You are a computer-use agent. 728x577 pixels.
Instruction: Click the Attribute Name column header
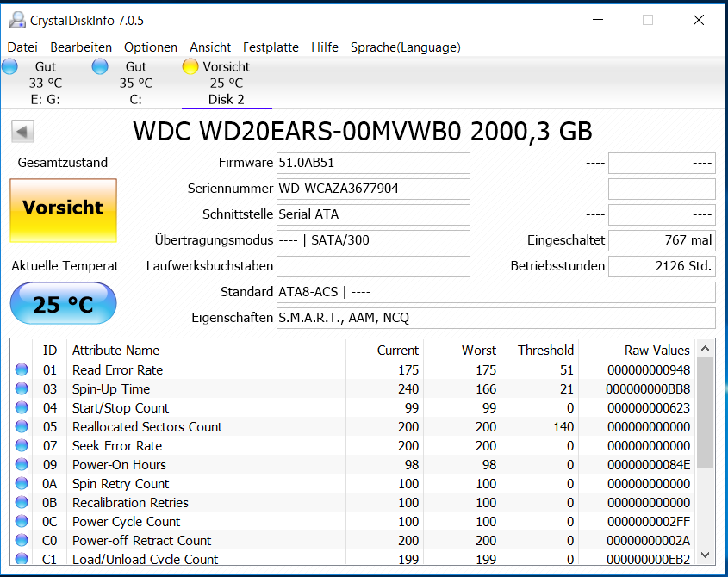[x=206, y=350]
